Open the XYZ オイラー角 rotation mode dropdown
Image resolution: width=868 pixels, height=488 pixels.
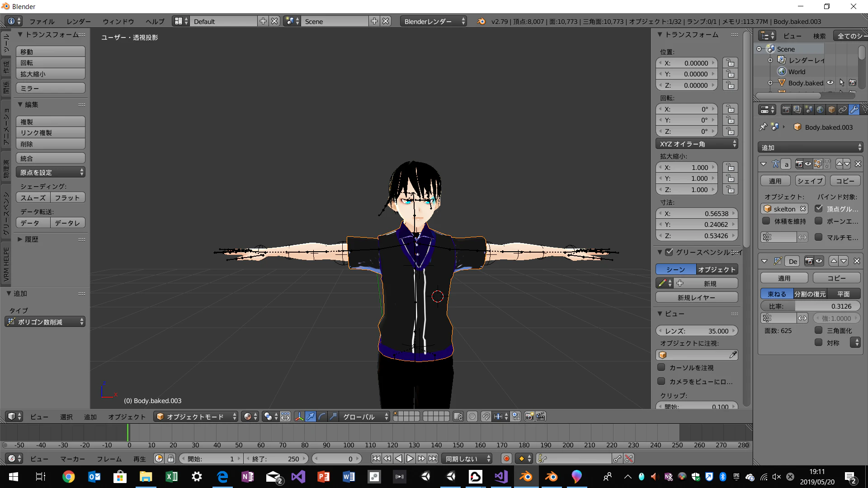click(x=697, y=144)
